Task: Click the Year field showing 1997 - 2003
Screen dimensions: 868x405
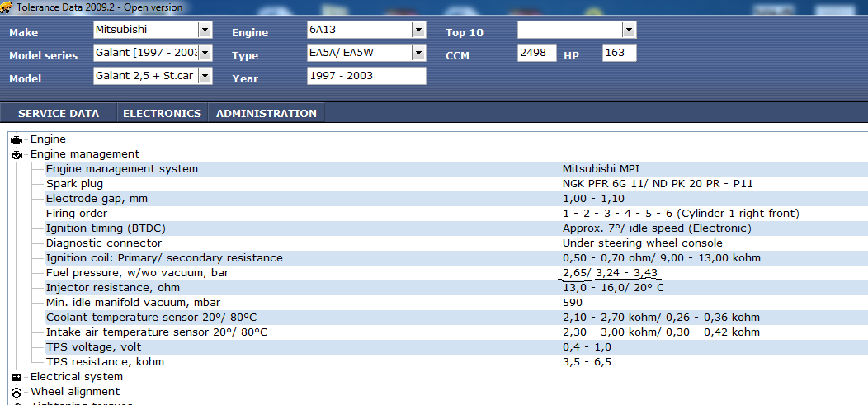Action: 366,76
